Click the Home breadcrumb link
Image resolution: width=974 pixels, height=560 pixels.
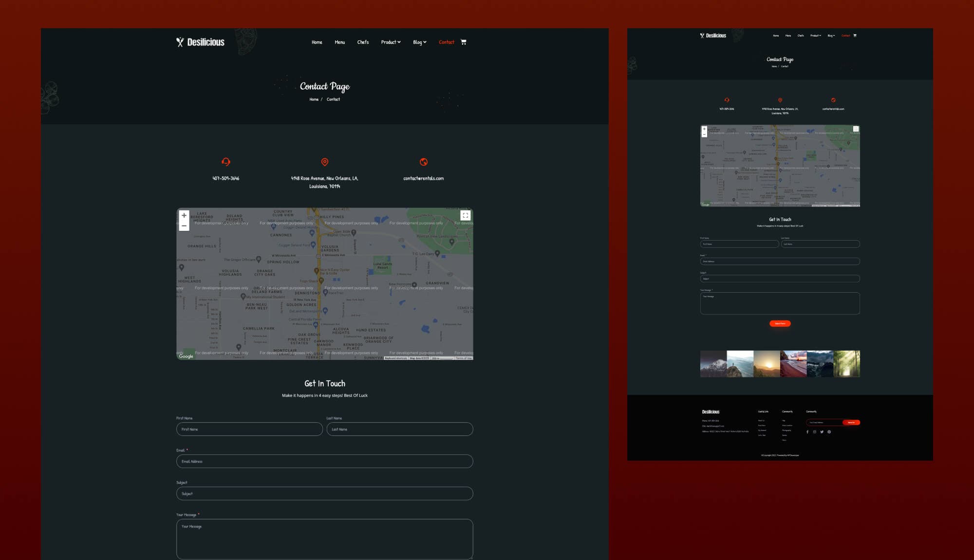point(314,99)
